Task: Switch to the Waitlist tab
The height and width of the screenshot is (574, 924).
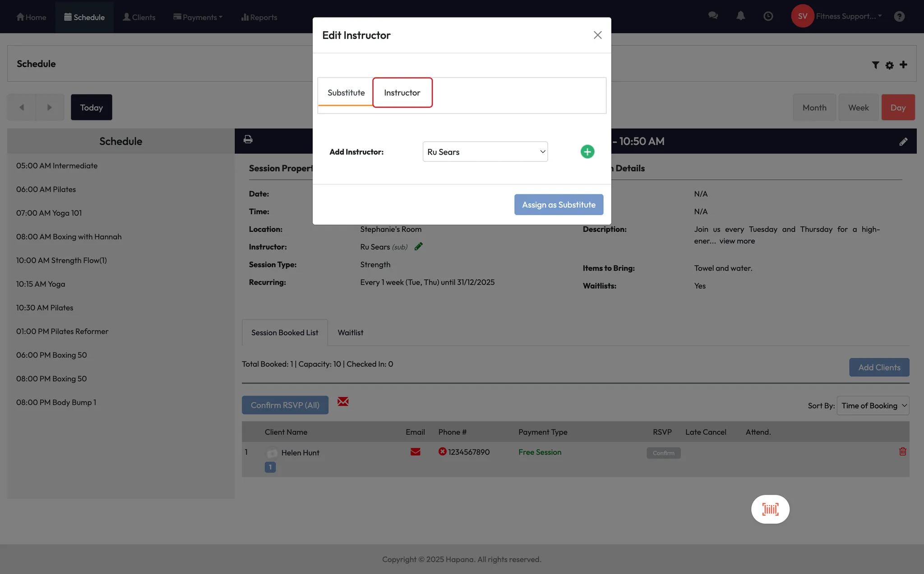Action: click(350, 332)
